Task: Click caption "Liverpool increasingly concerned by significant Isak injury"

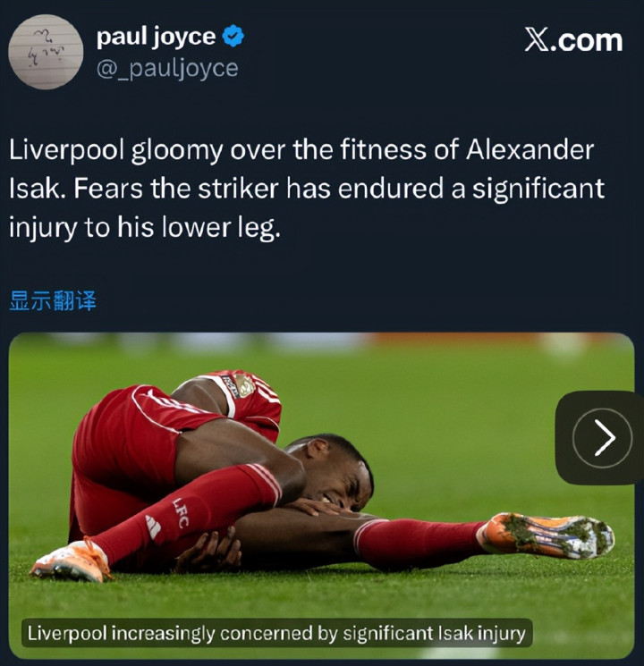Action: point(276,633)
